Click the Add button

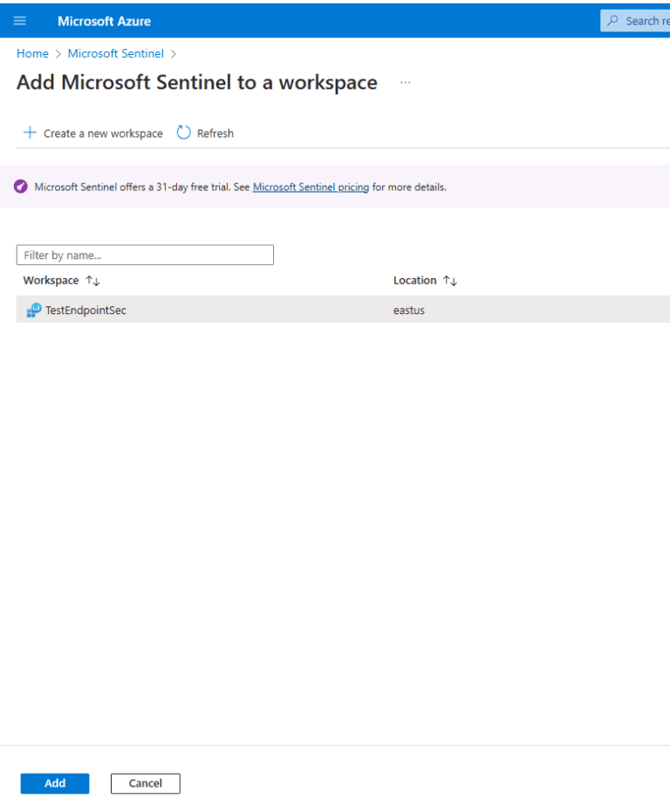tap(54, 783)
